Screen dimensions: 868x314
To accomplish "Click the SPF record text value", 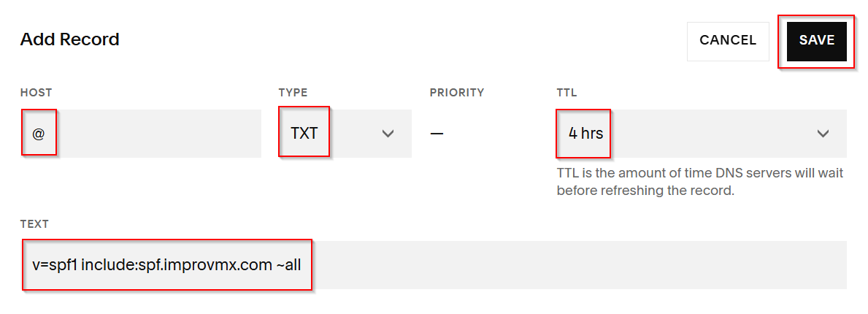I will click(166, 265).
